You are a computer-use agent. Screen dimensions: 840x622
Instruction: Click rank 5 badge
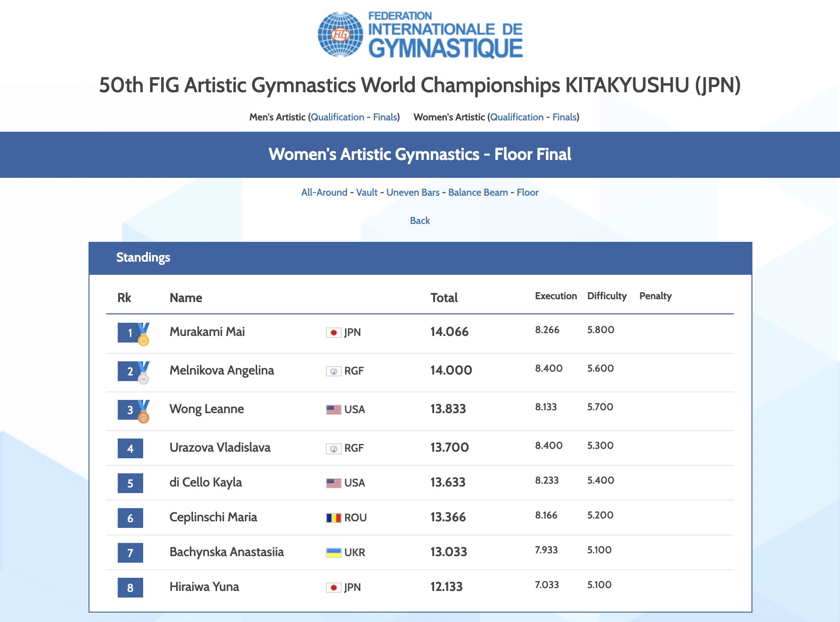click(x=130, y=483)
